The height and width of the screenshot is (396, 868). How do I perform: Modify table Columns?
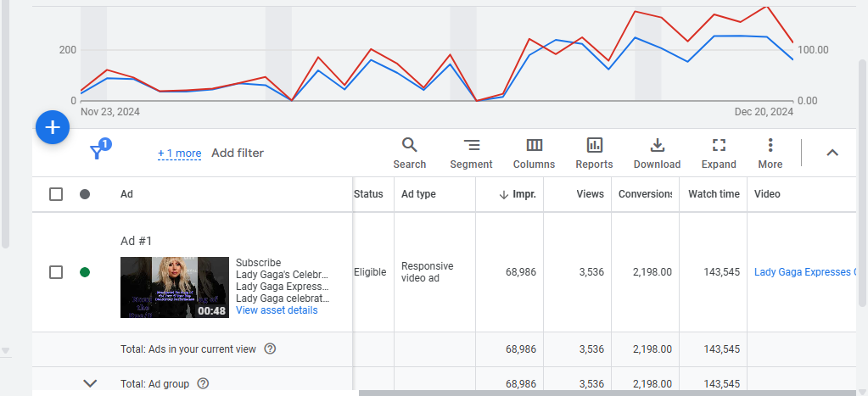(535, 153)
